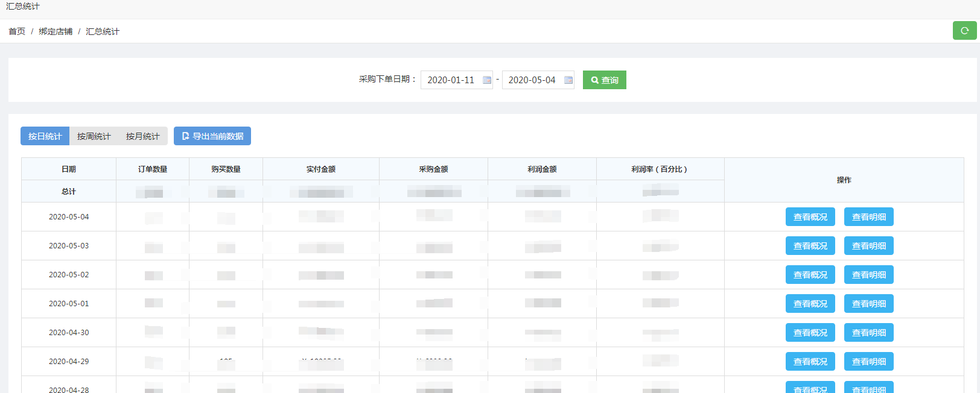Image resolution: width=980 pixels, height=393 pixels.
Task: Click the 订单数量 column header
Action: 153,169
